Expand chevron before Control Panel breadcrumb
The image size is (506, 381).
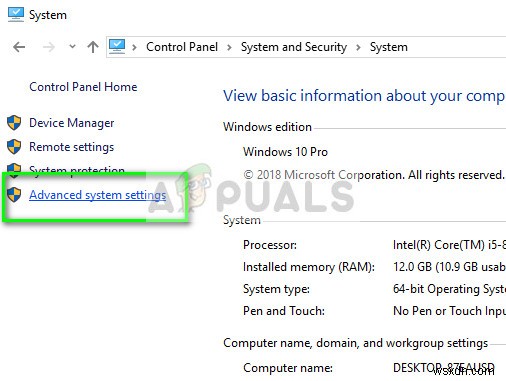pyautogui.click(x=134, y=47)
